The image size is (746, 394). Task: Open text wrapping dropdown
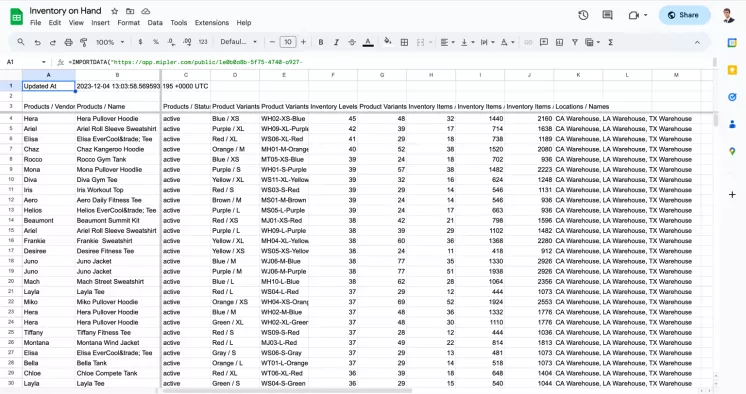(488, 42)
